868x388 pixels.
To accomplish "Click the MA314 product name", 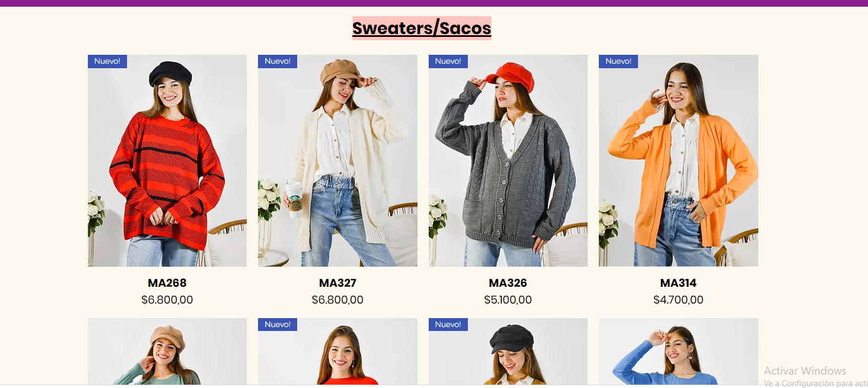I will (678, 283).
